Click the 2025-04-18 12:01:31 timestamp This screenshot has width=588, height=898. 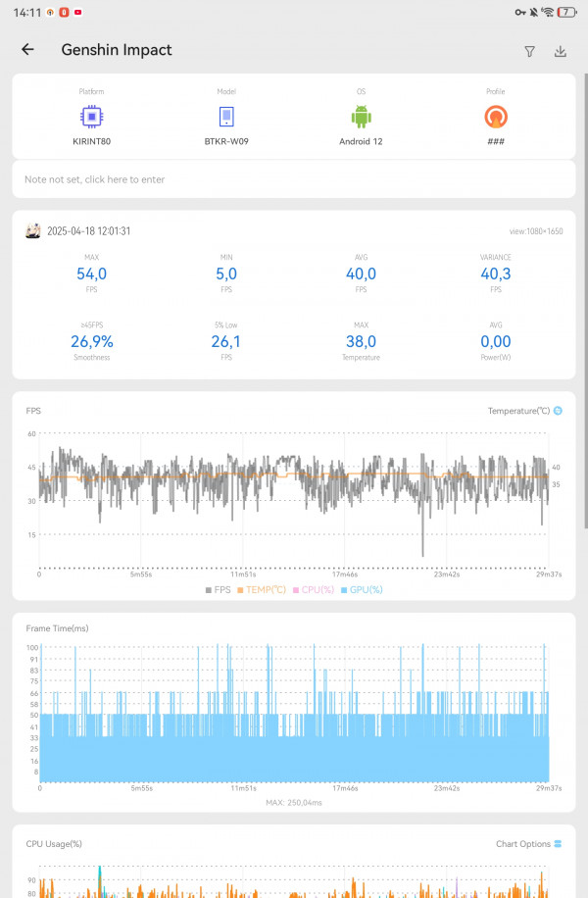[x=89, y=230]
